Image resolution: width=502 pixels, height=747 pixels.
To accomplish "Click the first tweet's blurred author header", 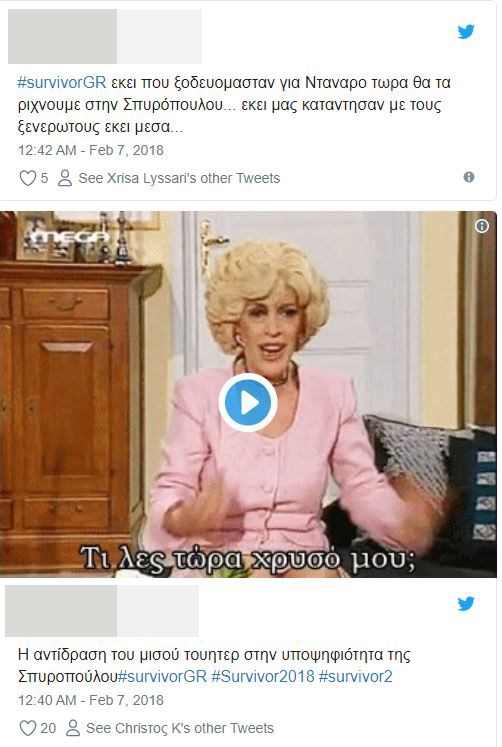I will click(105, 36).
